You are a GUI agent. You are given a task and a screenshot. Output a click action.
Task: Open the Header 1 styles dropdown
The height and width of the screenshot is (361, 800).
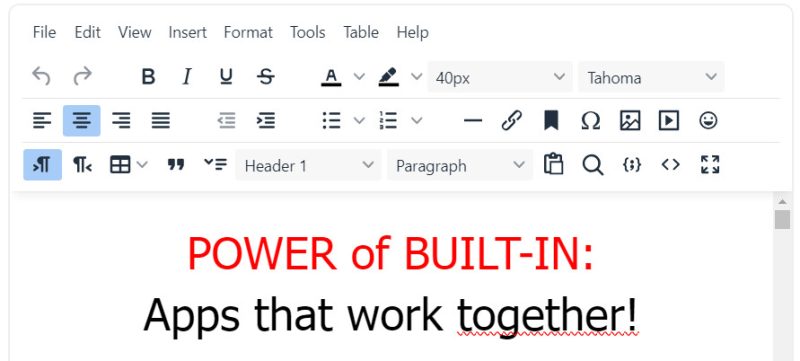tap(308, 165)
